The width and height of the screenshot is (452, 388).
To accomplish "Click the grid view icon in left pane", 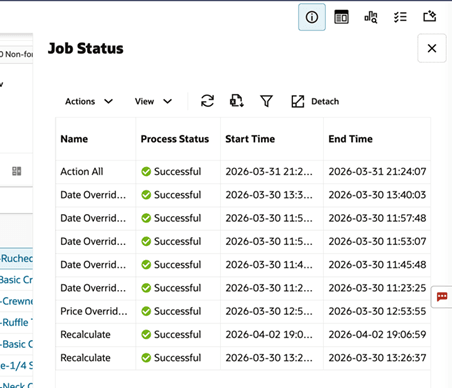I will click(17, 171).
